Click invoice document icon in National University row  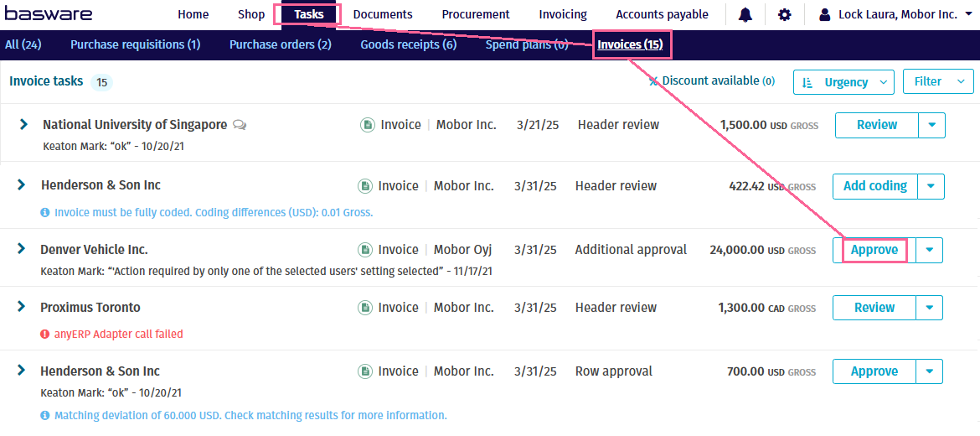[368, 125]
